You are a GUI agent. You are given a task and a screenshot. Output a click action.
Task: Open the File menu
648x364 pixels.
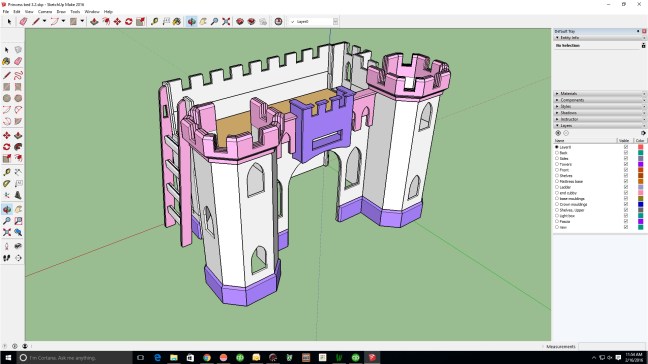point(6,12)
